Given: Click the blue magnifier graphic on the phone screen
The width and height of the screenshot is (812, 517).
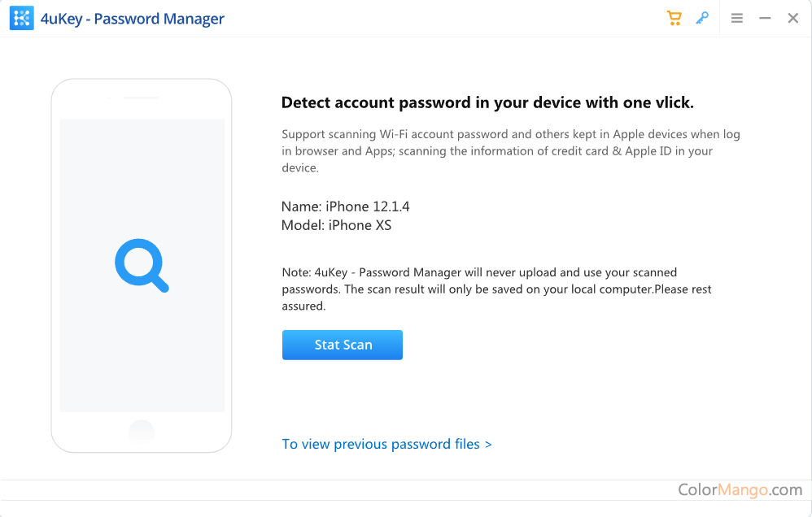Looking at the screenshot, I should (142, 264).
